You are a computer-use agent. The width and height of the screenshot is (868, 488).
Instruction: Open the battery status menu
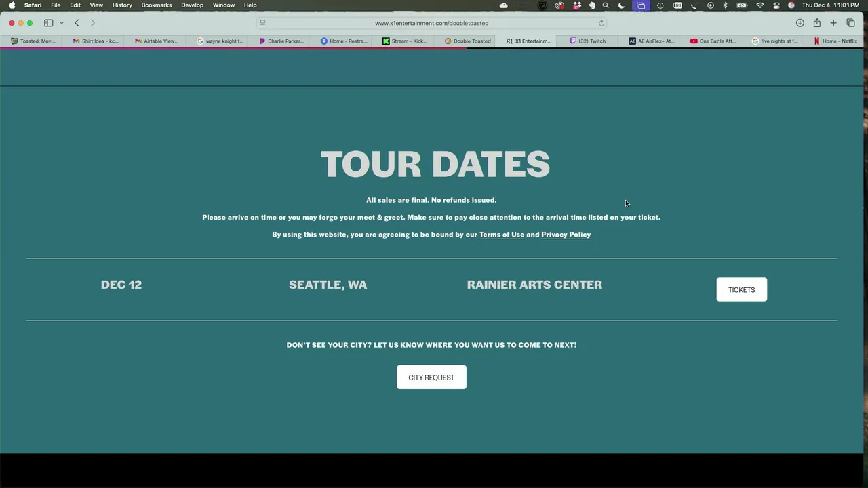click(742, 5)
